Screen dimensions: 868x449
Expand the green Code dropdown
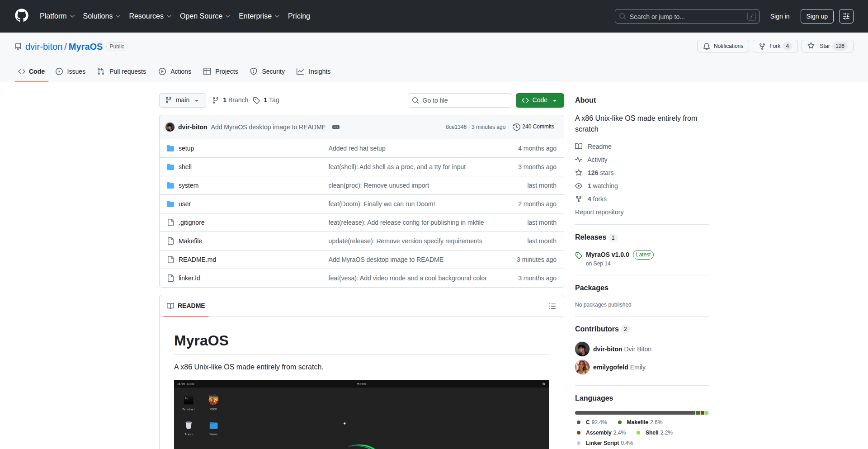coord(555,100)
